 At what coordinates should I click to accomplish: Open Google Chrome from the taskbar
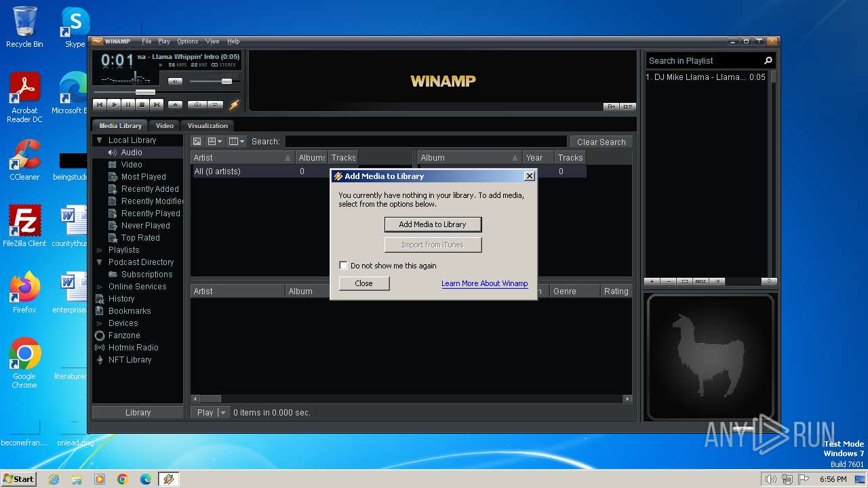point(123,479)
